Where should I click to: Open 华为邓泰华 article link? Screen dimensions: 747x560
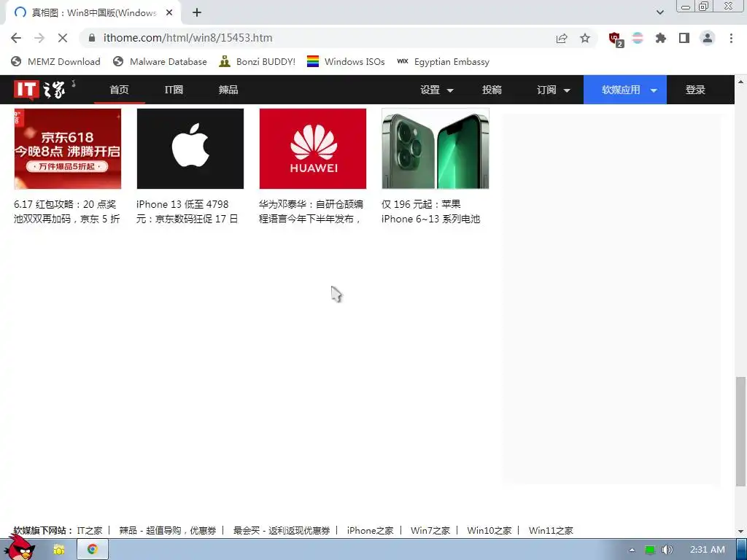pyautogui.click(x=311, y=211)
